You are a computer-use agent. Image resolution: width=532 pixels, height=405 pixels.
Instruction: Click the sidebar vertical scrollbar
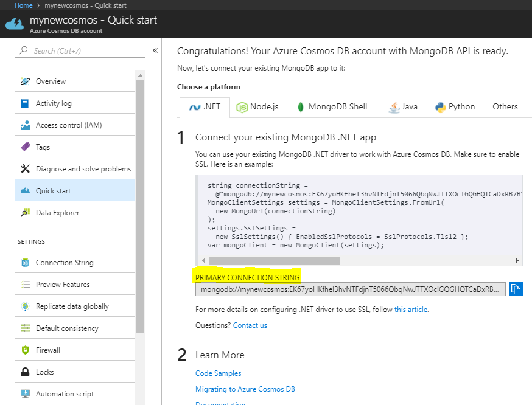coord(140,206)
